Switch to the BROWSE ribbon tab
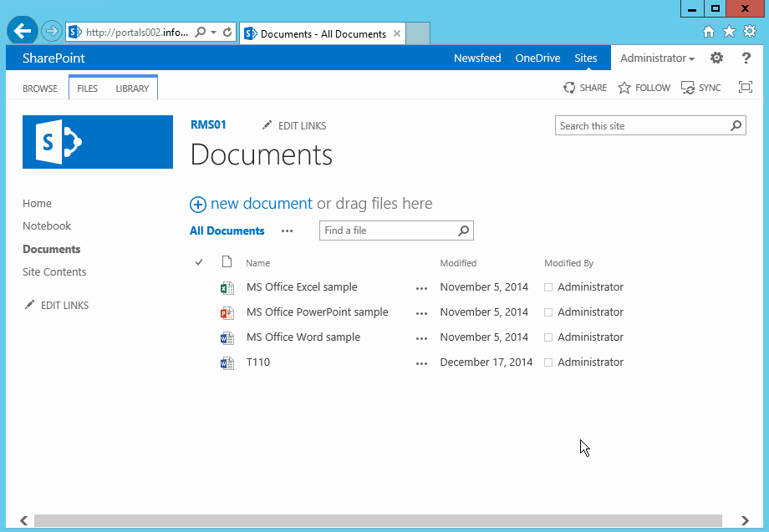The width and height of the screenshot is (769, 532). click(40, 89)
